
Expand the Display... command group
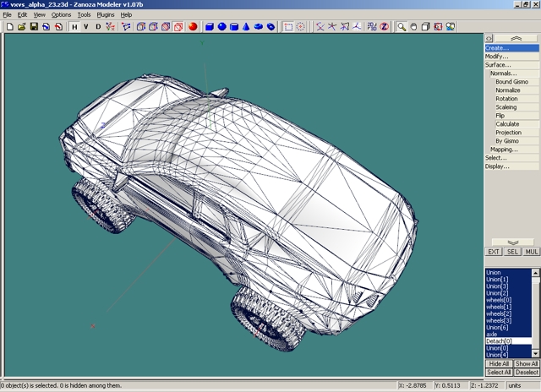[497, 166]
